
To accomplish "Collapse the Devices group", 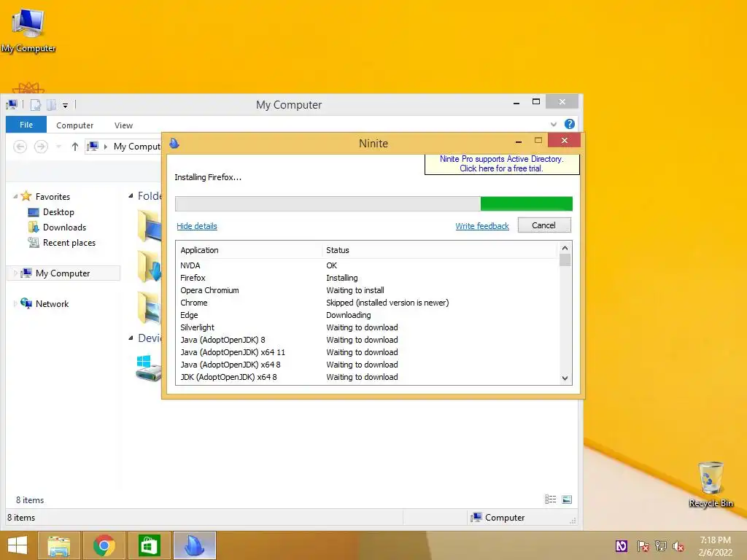I will click(x=131, y=338).
